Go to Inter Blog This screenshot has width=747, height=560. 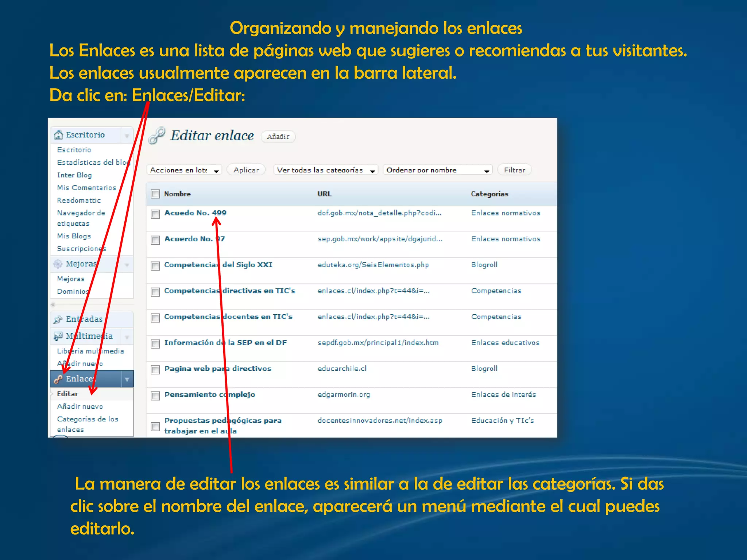(x=74, y=175)
